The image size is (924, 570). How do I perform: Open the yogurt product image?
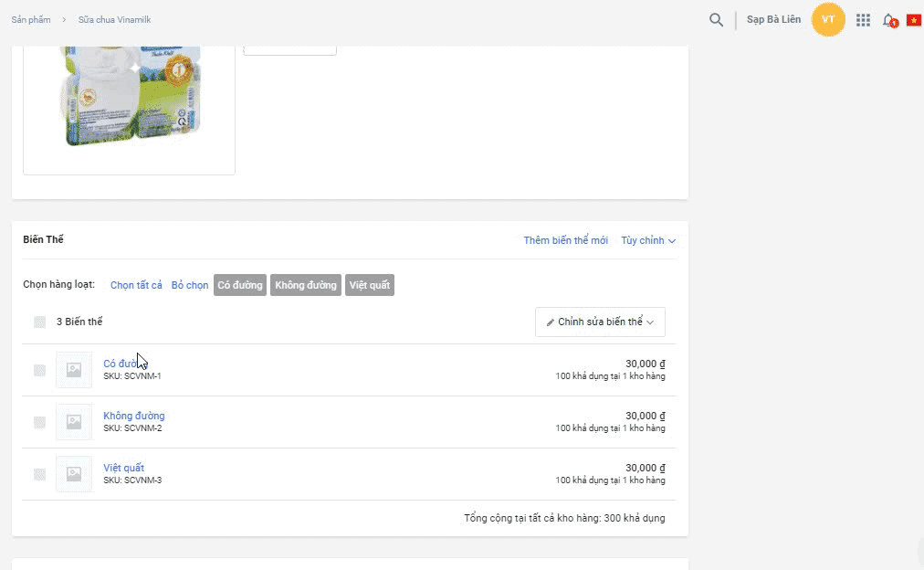[129, 97]
